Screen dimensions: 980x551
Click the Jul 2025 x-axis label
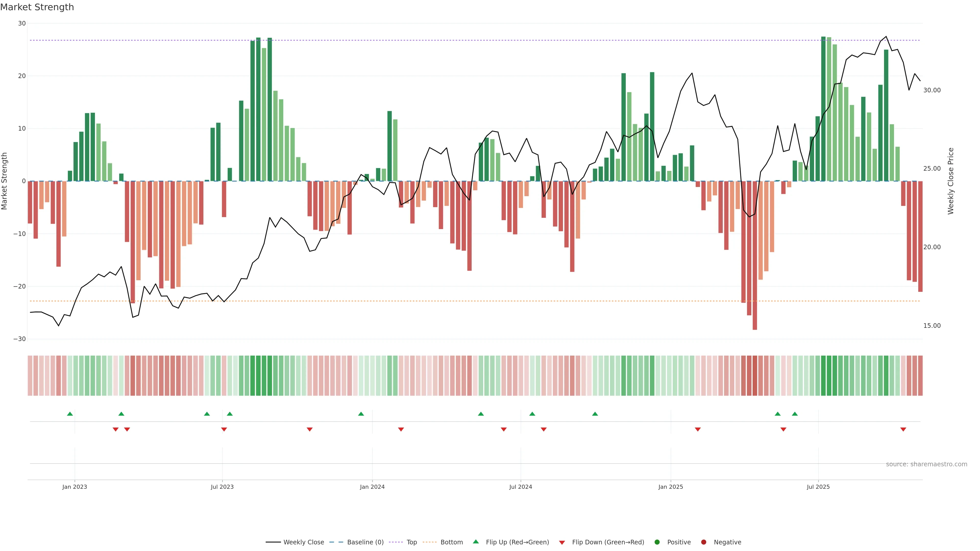[818, 487]
